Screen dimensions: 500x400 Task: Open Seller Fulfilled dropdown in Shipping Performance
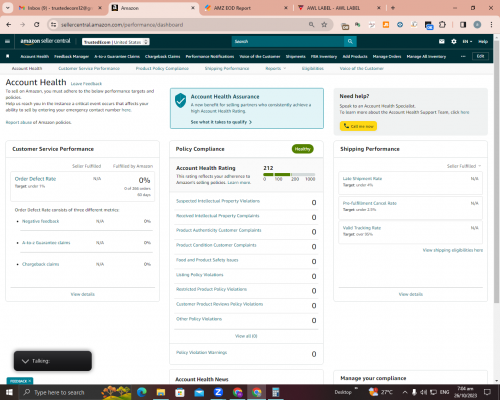(464, 166)
